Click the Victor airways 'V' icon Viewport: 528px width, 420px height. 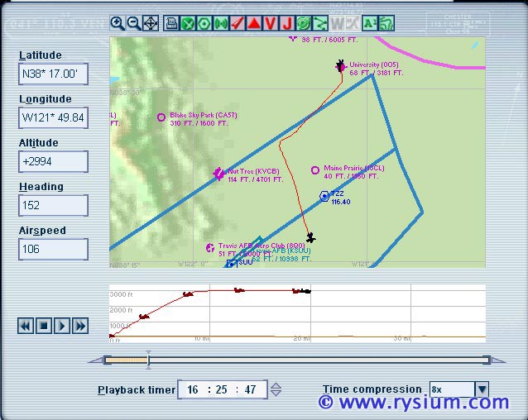click(x=271, y=23)
